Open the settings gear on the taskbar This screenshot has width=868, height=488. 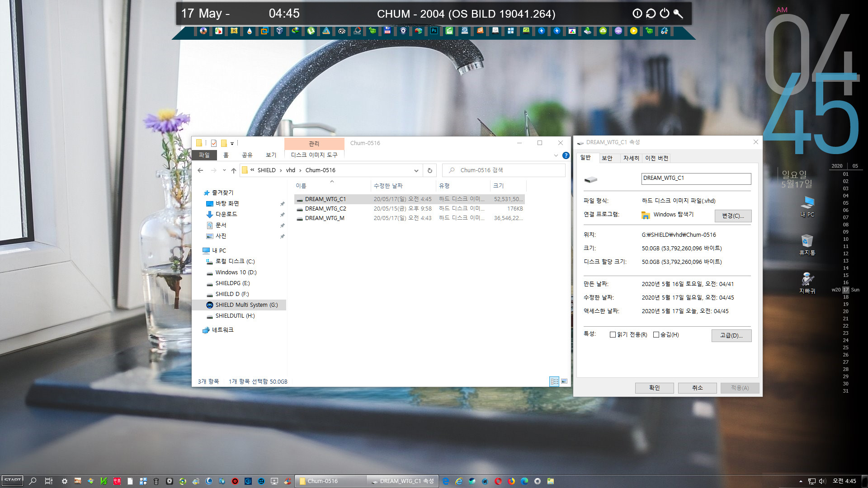65,481
